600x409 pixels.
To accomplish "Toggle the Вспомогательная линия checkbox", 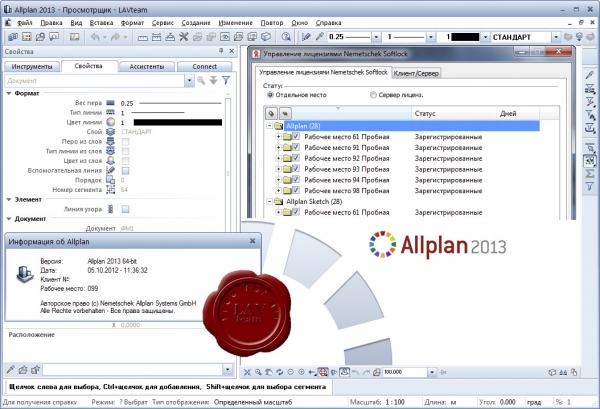I will click(x=125, y=171).
